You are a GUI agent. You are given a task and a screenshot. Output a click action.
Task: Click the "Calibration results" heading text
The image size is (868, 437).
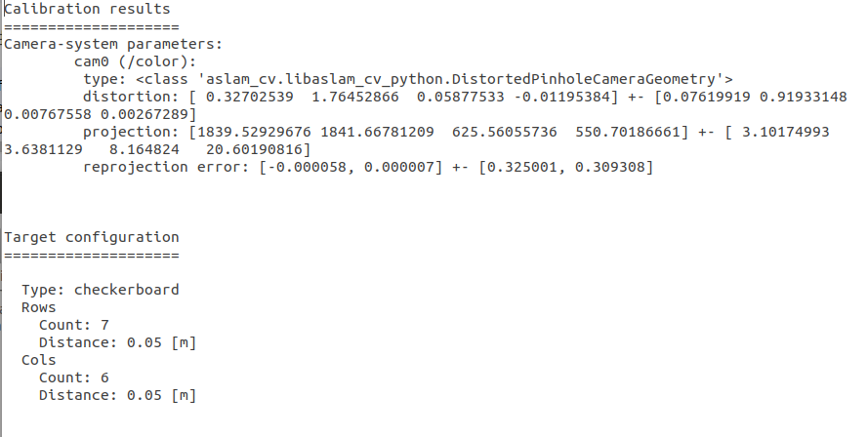(87, 9)
